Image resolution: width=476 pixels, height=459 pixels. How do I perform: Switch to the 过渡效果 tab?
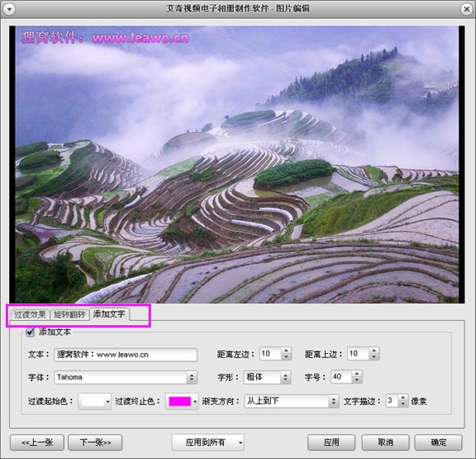(30, 314)
